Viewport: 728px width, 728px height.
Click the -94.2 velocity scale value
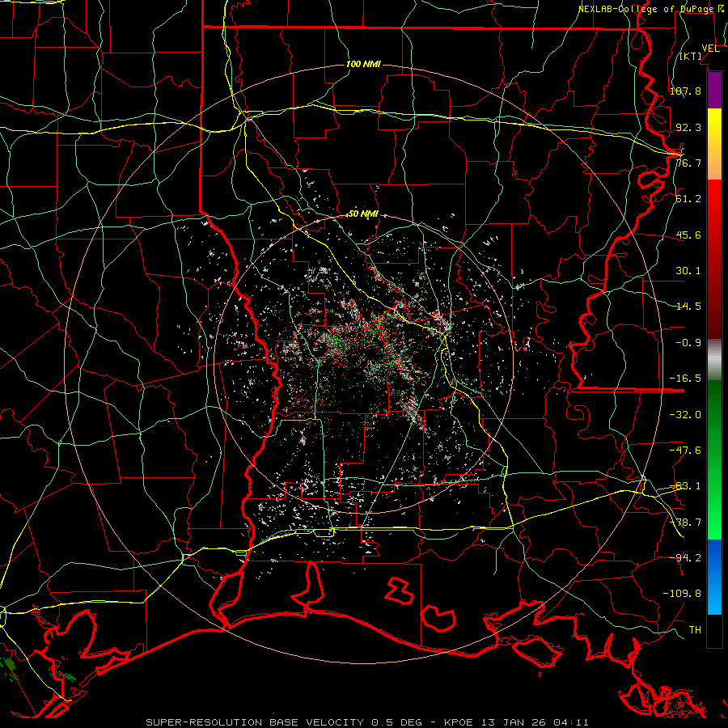685,557
